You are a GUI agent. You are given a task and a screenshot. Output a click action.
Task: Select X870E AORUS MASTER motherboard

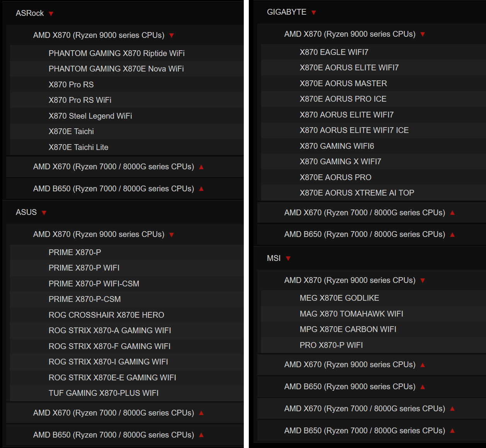(x=343, y=83)
